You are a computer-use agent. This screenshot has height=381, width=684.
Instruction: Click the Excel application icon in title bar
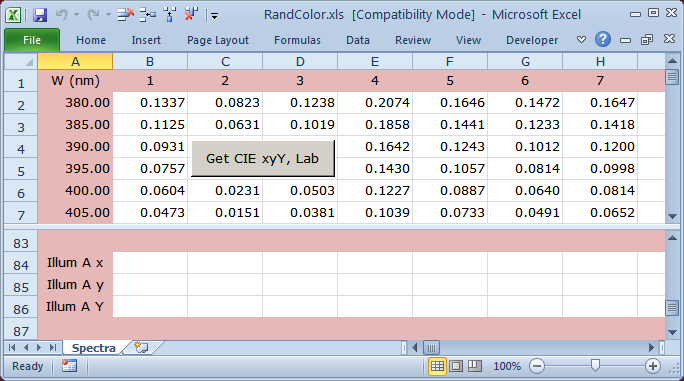(13, 15)
